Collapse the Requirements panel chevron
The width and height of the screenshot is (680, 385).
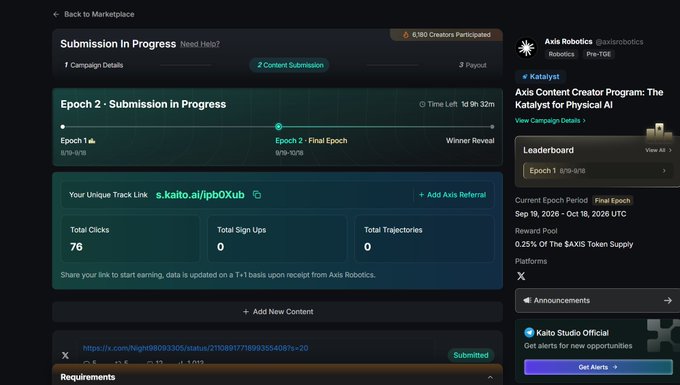[x=490, y=377]
